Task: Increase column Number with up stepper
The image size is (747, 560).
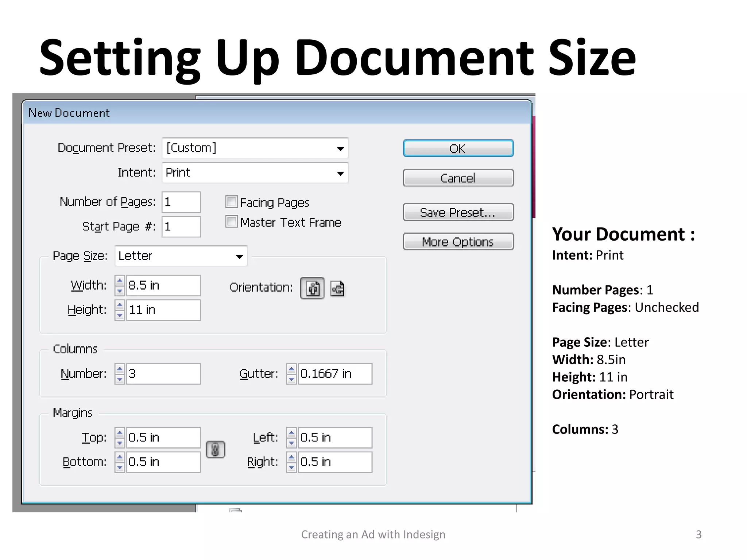Action: (120, 369)
